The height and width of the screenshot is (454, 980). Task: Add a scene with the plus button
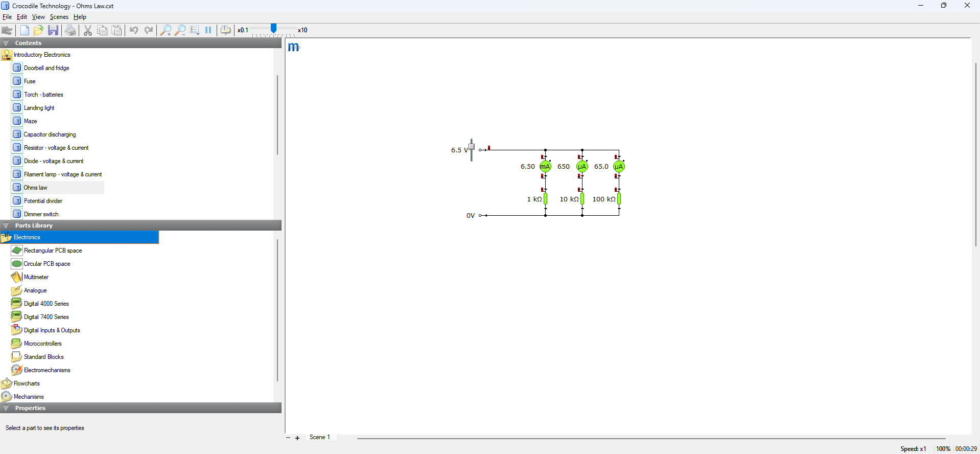click(297, 438)
